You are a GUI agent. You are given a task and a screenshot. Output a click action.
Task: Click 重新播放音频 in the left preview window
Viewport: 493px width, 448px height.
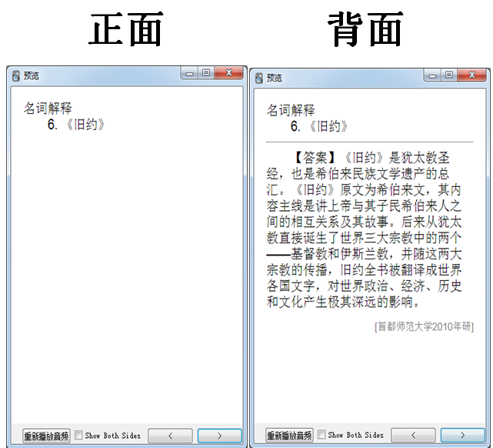pos(46,436)
